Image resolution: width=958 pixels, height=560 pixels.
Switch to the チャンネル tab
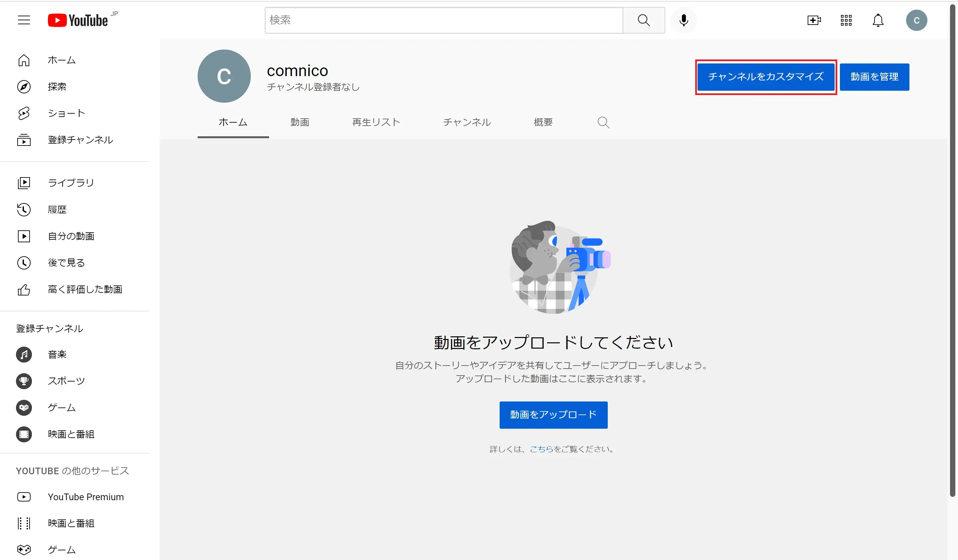467,122
